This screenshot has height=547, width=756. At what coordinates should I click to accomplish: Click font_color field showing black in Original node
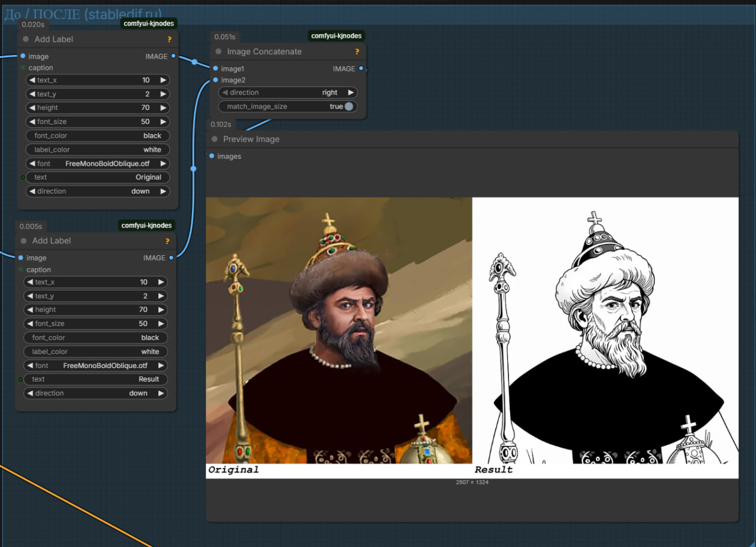pyautogui.click(x=98, y=136)
